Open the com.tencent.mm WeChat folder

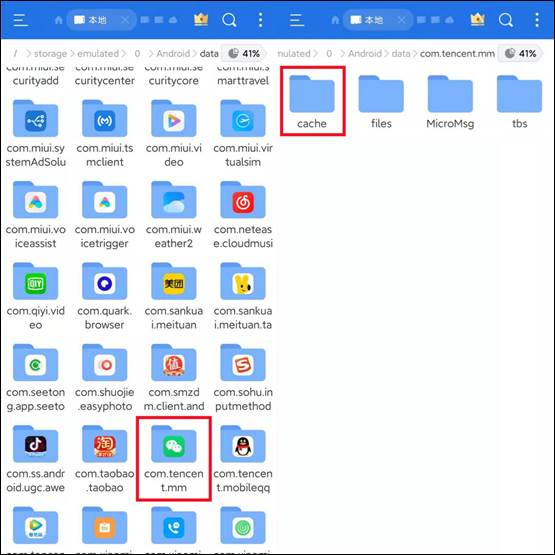173,459
